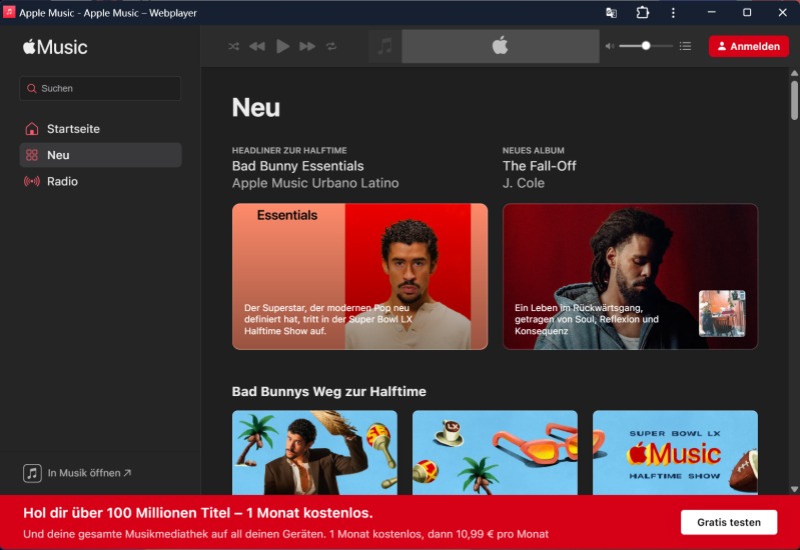Image resolution: width=800 pixels, height=550 pixels.
Task: Open Apple Music Urbano Latino link
Action: pos(315,183)
